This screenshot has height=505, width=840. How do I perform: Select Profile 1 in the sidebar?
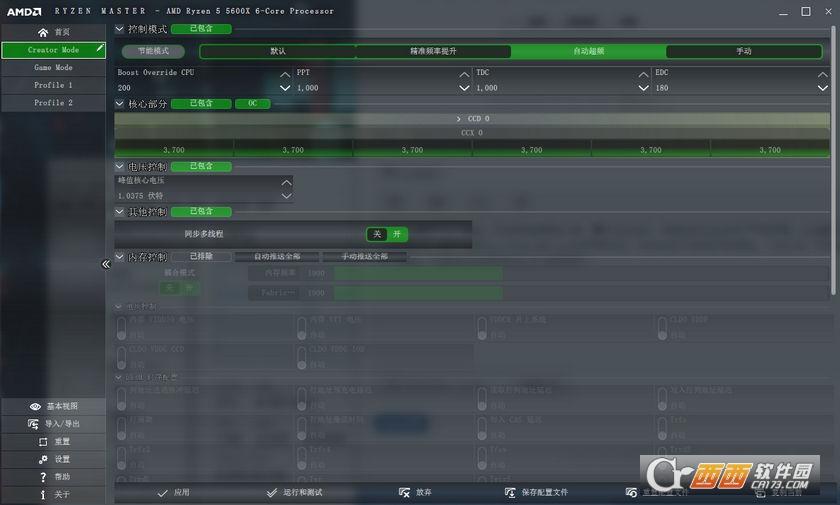click(53, 85)
